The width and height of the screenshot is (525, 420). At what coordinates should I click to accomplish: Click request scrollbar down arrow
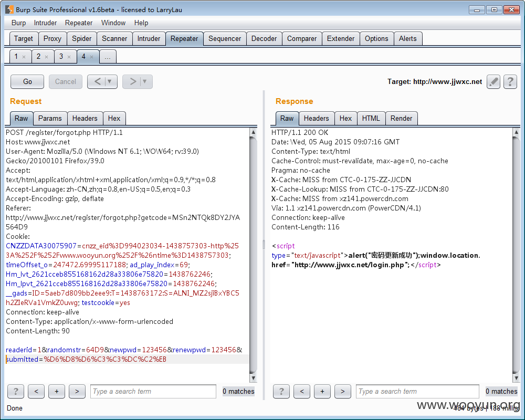pyautogui.click(x=254, y=378)
